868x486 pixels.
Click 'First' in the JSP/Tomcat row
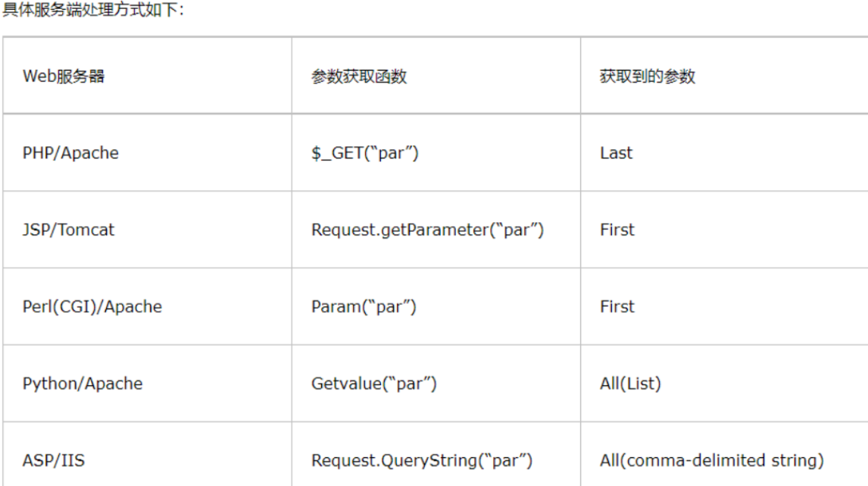point(617,230)
